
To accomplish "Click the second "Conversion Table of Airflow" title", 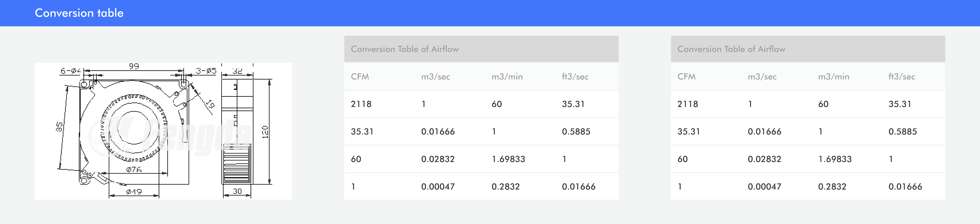I will (731, 49).
